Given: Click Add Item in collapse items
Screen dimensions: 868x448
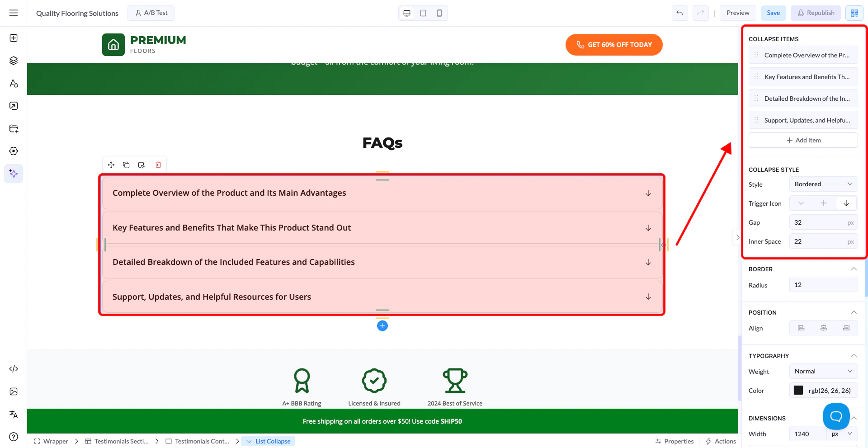Looking at the screenshot, I should tap(803, 140).
